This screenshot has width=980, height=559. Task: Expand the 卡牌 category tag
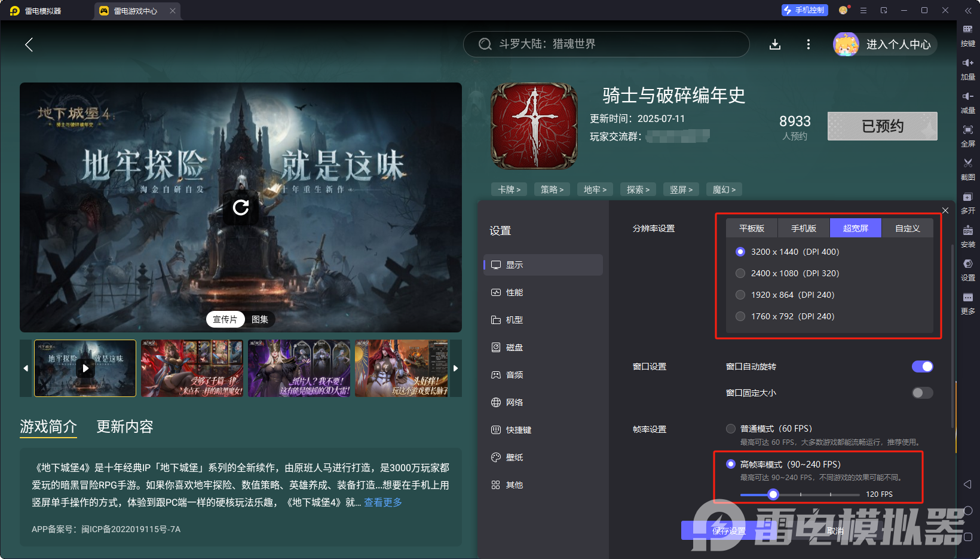click(509, 190)
